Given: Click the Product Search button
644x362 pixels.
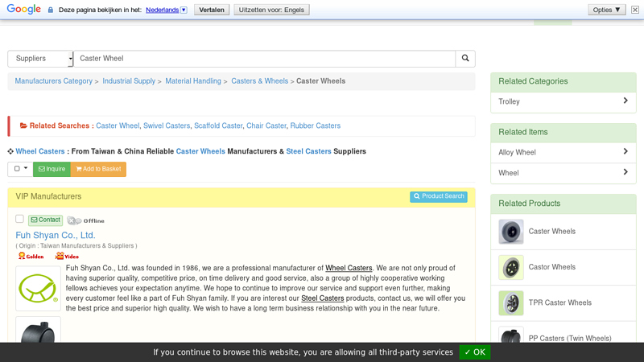Looking at the screenshot, I should [x=439, y=196].
